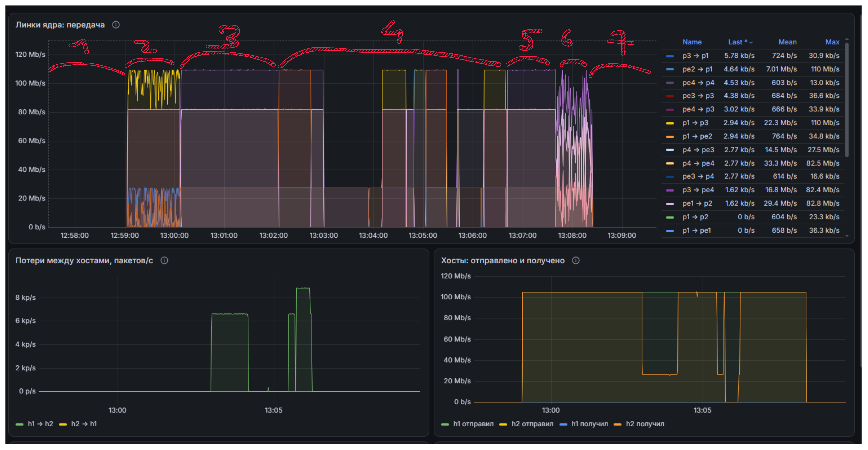Click the green p1 → p2 color swatch

click(670, 217)
